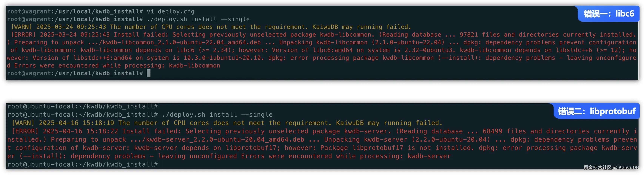The height and width of the screenshot is (175, 644).
Task: Click the "掘金技术社区 @ KaiwuDB" watermark
Action: click(611, 167)
